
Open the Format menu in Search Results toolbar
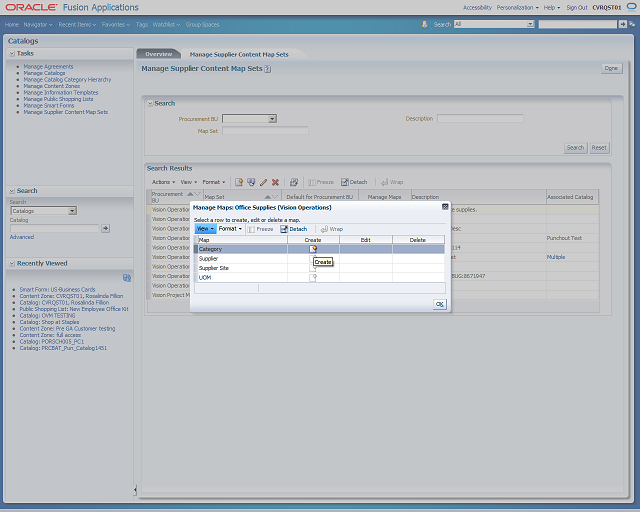(213, 182)
